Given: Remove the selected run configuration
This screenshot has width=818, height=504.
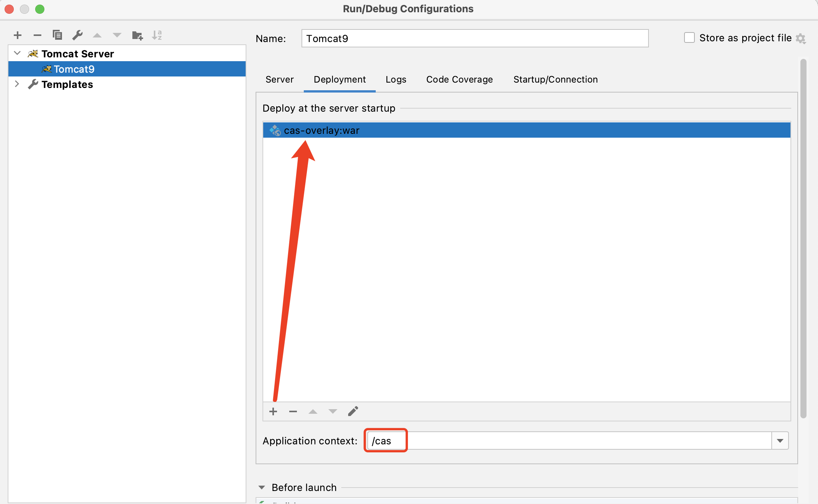Looking at the screenshot, I should [x=37, y=35].
